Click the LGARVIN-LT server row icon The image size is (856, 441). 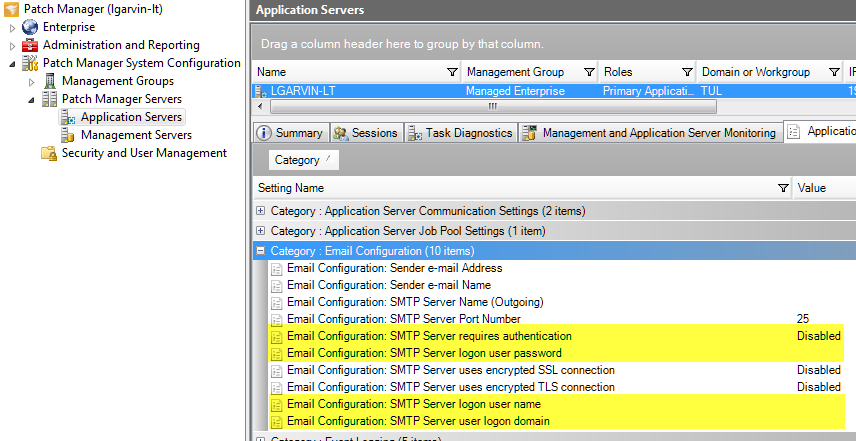pyautogui.click(x=261, y=92)
